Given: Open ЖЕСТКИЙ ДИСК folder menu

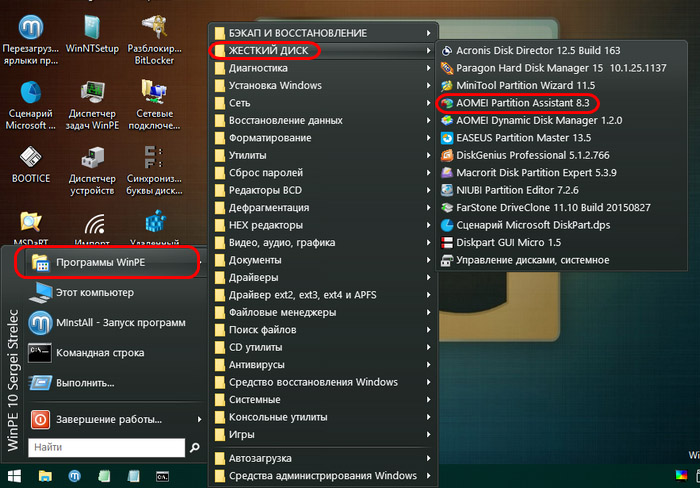Looking at the screenshot, I should pos(323,50).
